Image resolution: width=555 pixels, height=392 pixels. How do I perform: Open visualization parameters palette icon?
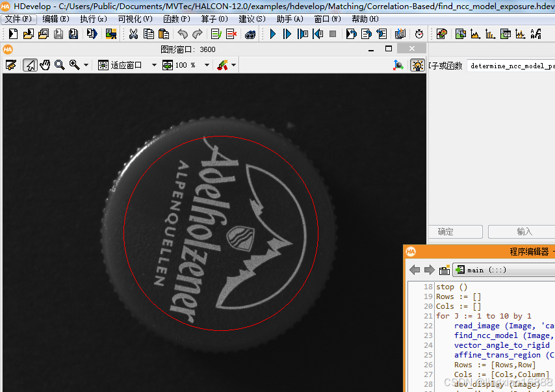[x=442, y=34]
